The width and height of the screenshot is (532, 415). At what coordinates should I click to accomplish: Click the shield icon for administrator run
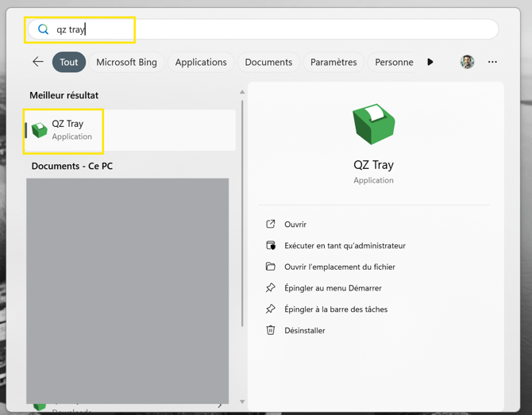pyautogui.click(x=271, y=246)
